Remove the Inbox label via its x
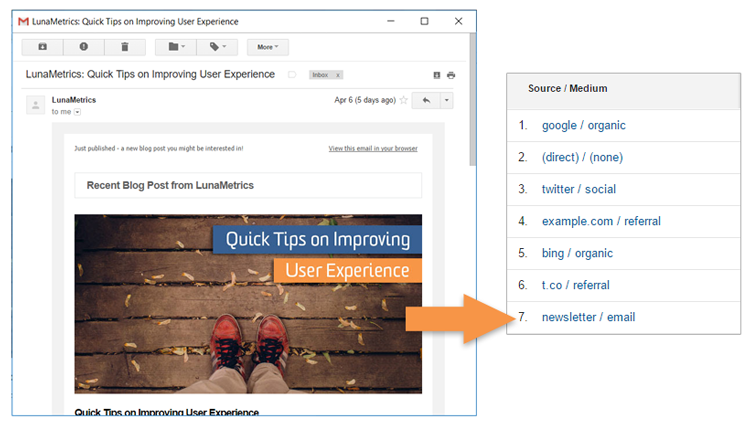 pos(338,75)
